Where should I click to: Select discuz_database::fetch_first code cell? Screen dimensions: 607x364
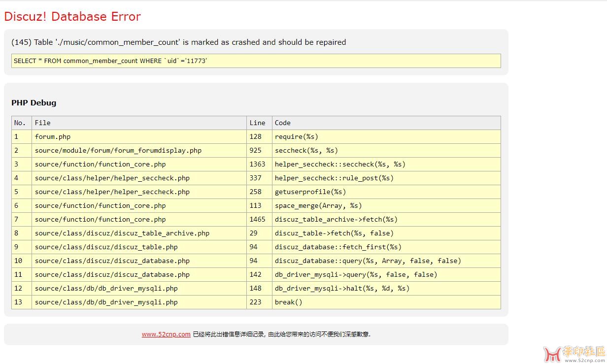(387, 247)
